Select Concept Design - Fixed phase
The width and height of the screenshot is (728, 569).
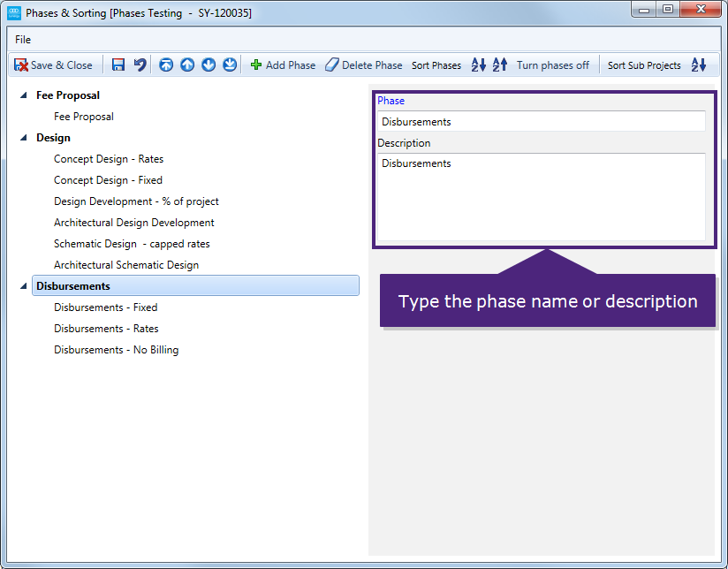click(x=108, y=180)
